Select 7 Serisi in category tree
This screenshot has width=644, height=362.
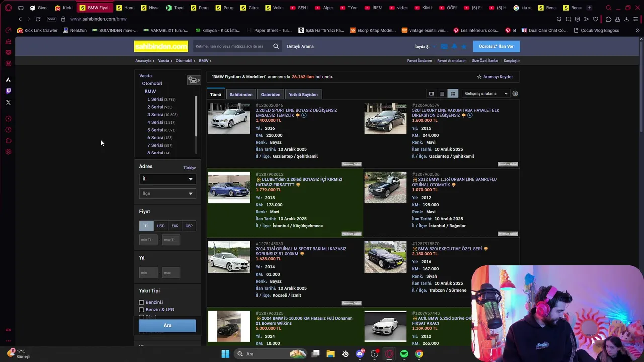coord(155,145)
